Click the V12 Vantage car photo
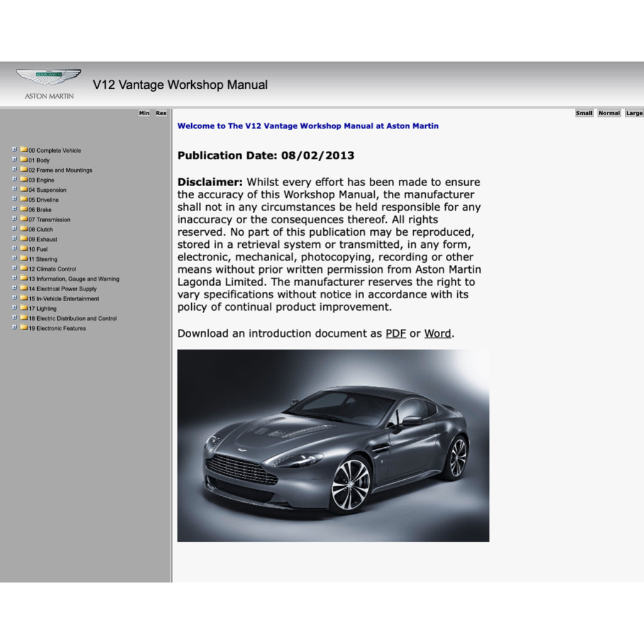This screenshot has width=644, height=644. click(x=333, y=447)
